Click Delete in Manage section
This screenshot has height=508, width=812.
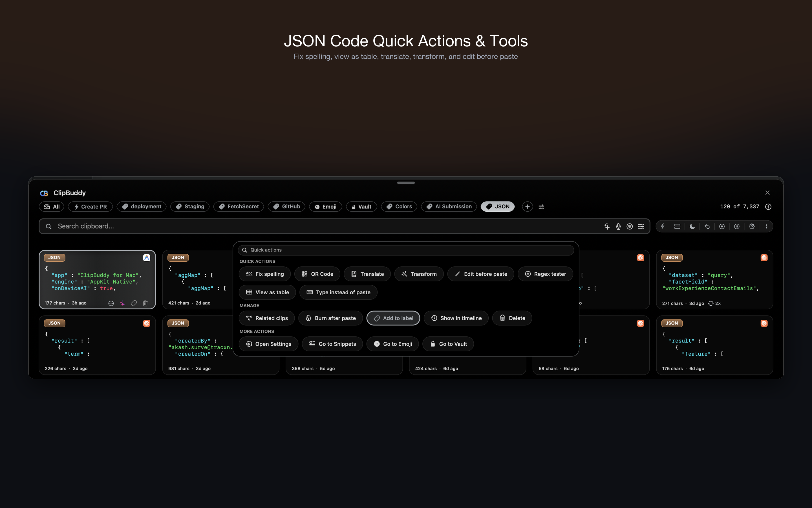[512, 318]
